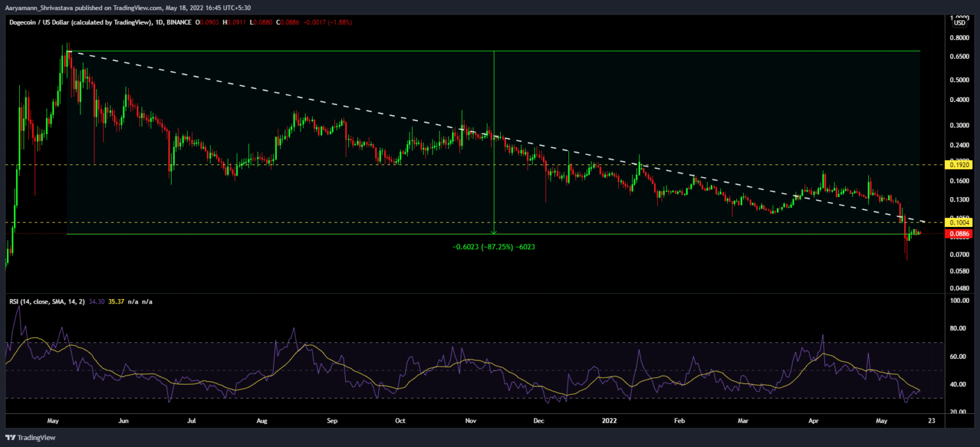Click the yellow 0.1920 price level label
Screen dimensions: 980x447
(960, 165)
